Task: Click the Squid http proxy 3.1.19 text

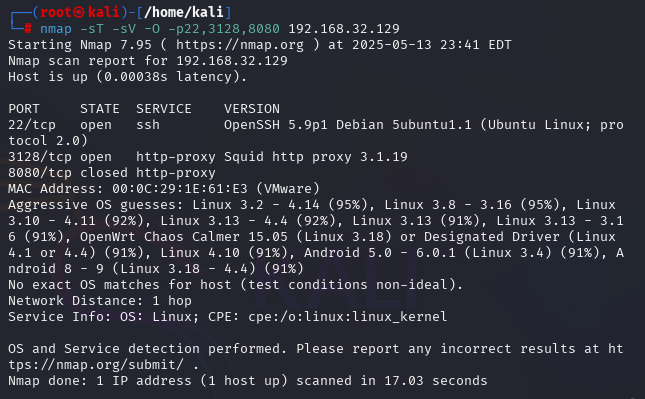Action: coord(316,157)
